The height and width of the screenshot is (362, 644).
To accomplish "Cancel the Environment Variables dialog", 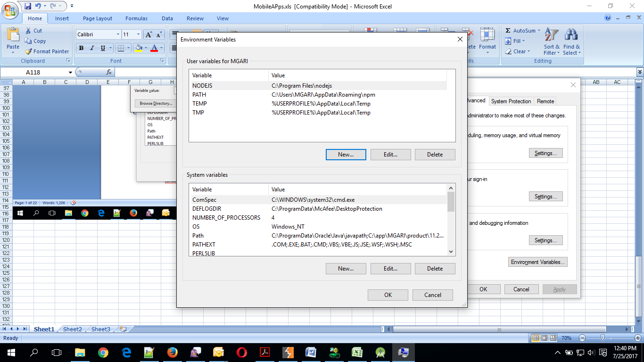I will 433,295.
